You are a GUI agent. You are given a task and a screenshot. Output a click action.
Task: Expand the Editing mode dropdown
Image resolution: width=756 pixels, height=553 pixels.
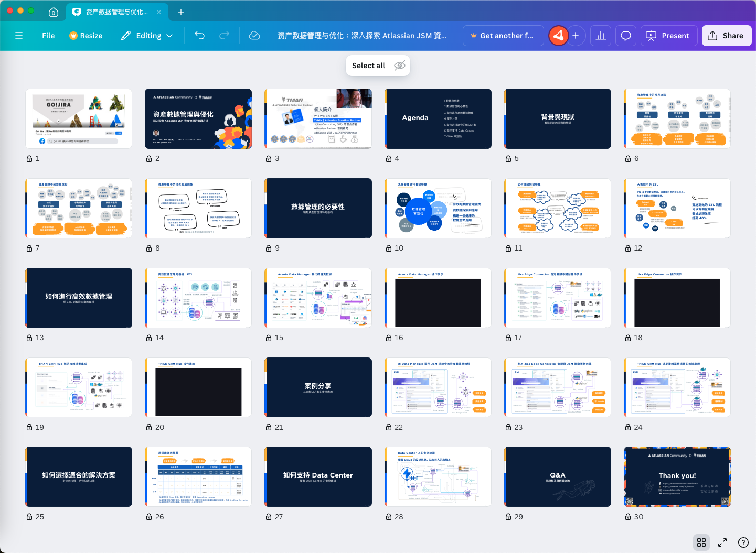pos(147,36)
